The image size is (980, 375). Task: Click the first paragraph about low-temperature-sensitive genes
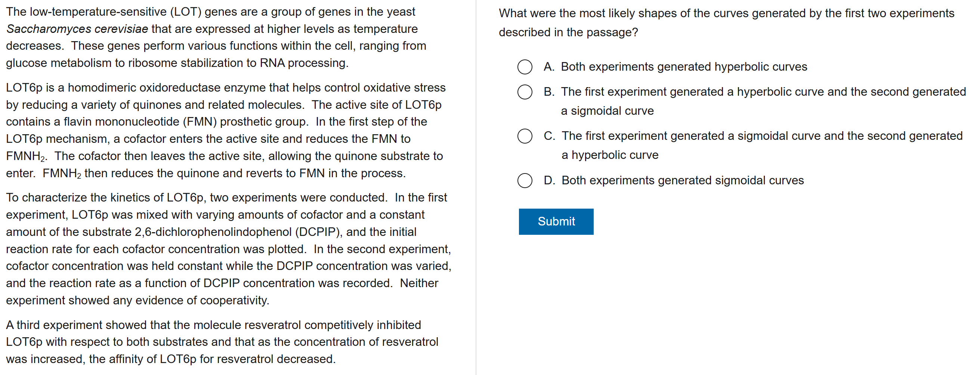pos(216,37)
